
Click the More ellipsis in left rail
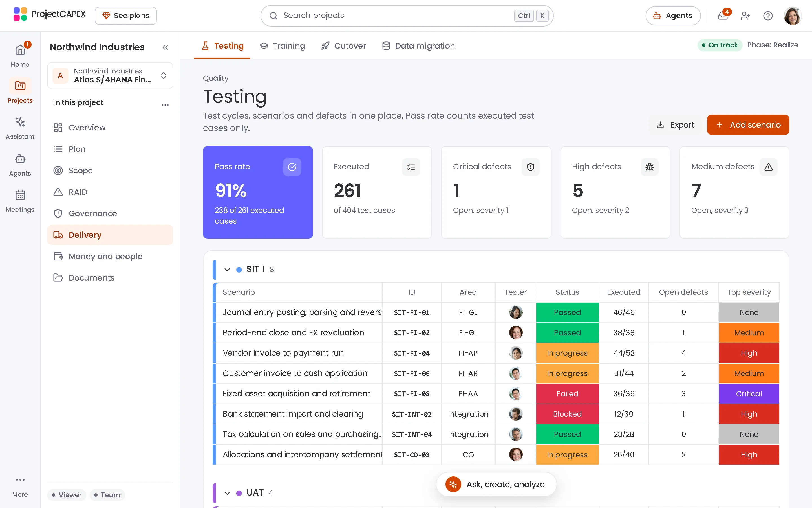point(20,480)
